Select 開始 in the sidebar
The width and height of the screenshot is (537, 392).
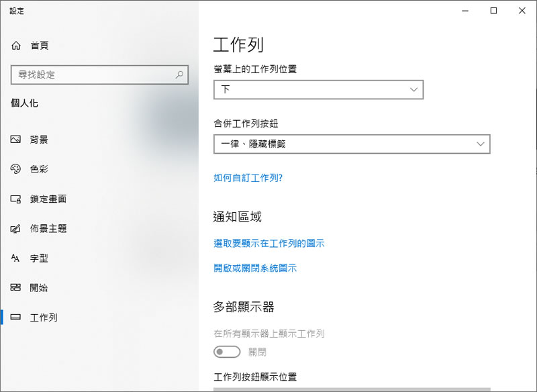pyautogui.click(x=39, y=287)
